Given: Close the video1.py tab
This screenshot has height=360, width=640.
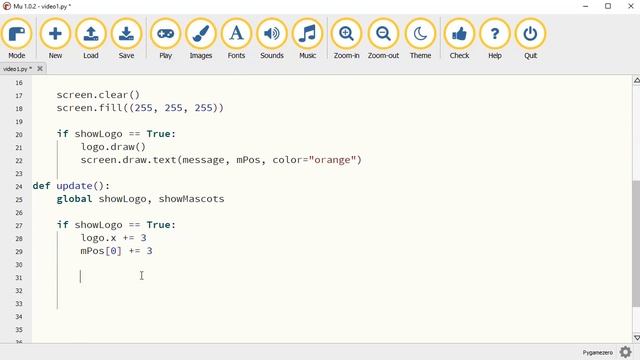Looking at the screenshot, I should coord(40,69).
